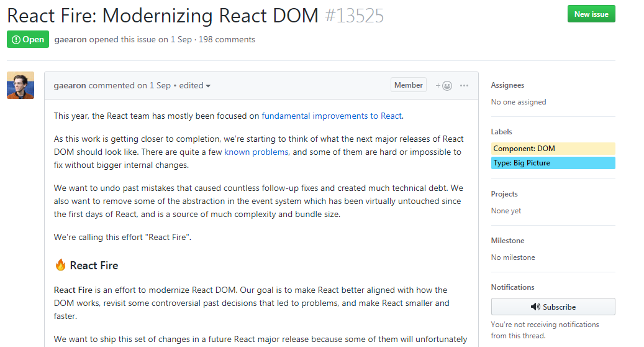Screen dimensions: 644x347
Task: Open the fundamental improvements to React link
Action: tap(332, 116)
